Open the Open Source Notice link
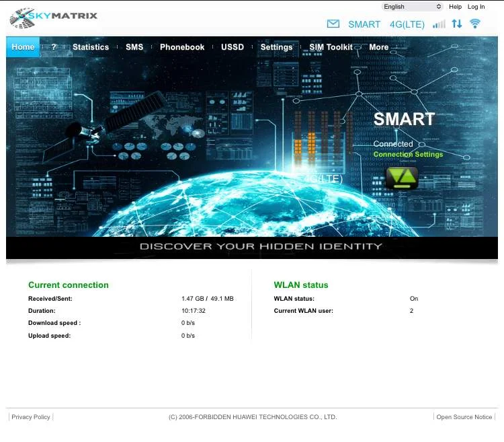This screenshot has height=442, width=504. click(x=464, y=417)
